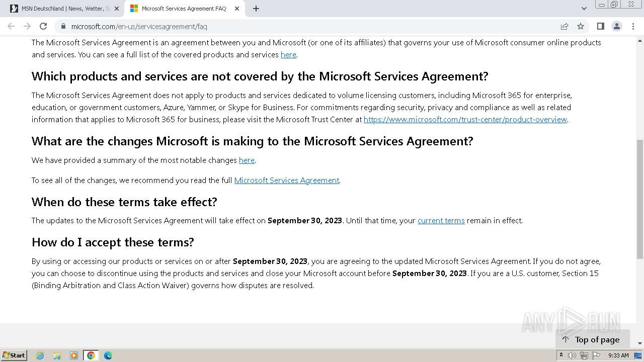Click the 'not covered' products heading
Screen dimensions: 644x362
click(x=260, y=76)
